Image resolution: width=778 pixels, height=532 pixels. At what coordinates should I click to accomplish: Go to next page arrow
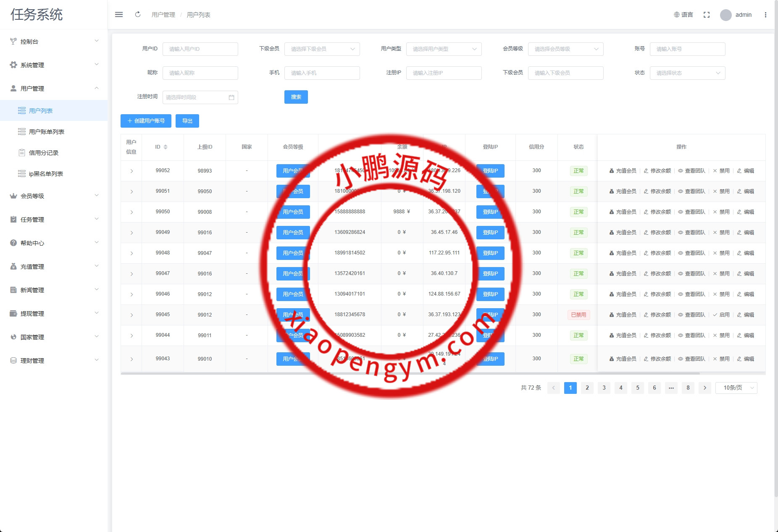pyautogui.click(x=705, y=388)
